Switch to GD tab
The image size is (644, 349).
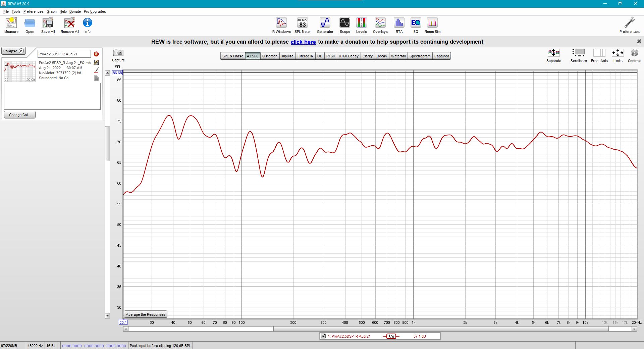pos(320,56)
